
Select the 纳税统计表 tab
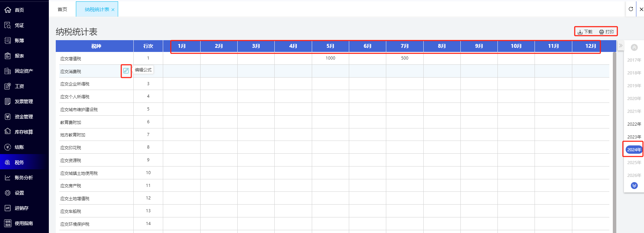pyautogui.click(x=97, y=9)
